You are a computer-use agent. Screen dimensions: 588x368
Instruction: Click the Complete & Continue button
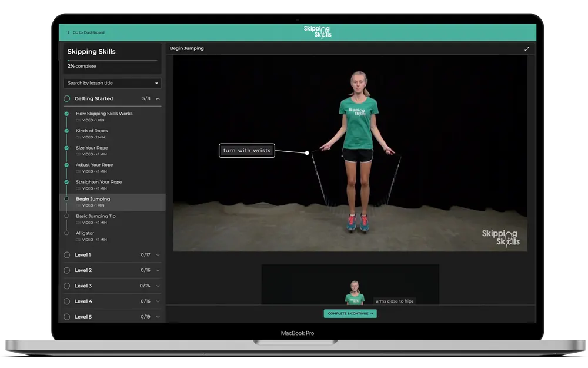point(350,314)
